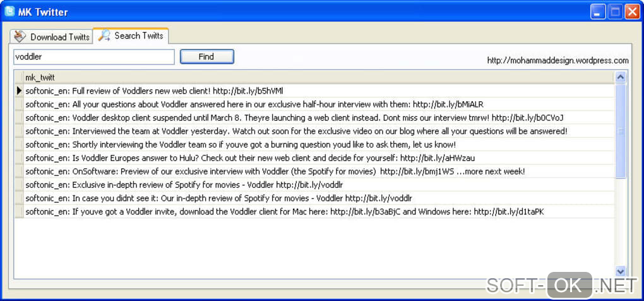The width and height of the screenshot is (644, 301).
Task: Click row header of 'All your questions' row
Action: pos(19,104)
